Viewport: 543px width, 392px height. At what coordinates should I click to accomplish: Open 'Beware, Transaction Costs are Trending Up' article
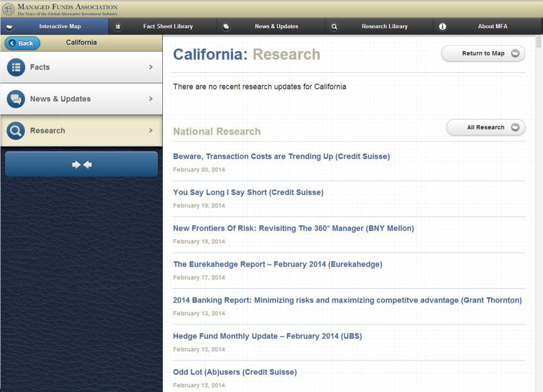tap(281, 156)
